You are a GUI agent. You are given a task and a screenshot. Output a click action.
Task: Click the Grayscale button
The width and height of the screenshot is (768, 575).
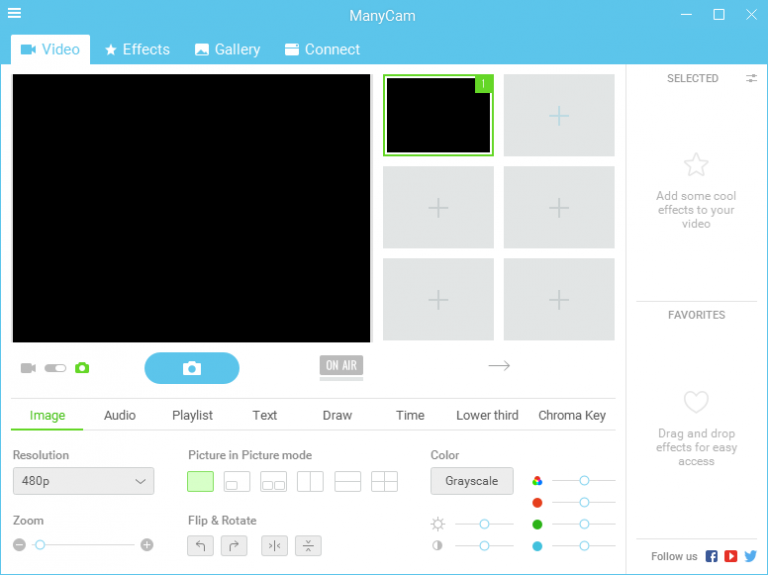(472, 481)
